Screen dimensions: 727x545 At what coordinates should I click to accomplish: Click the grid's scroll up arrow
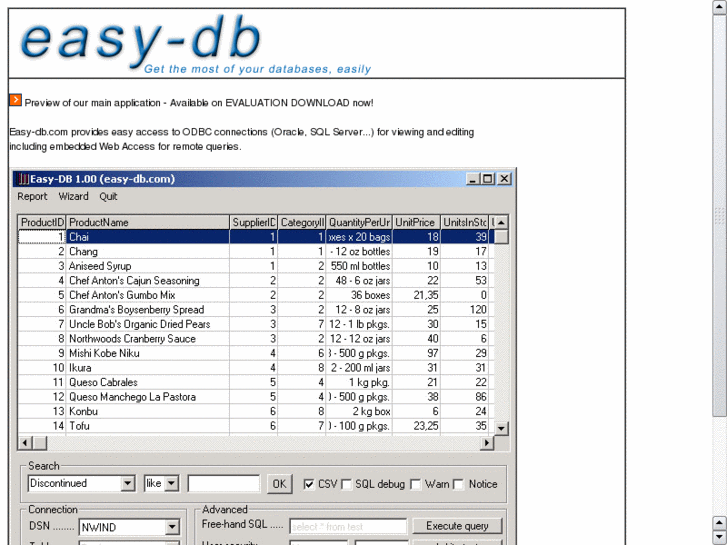tap(501, 223)
